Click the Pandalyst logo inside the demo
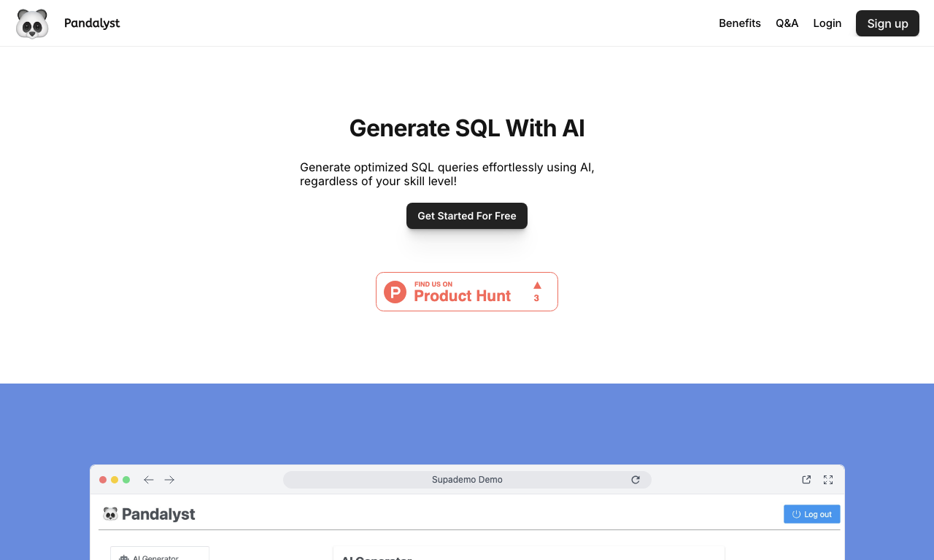This screenshot has width=934, height=560. tap(150, 514)
